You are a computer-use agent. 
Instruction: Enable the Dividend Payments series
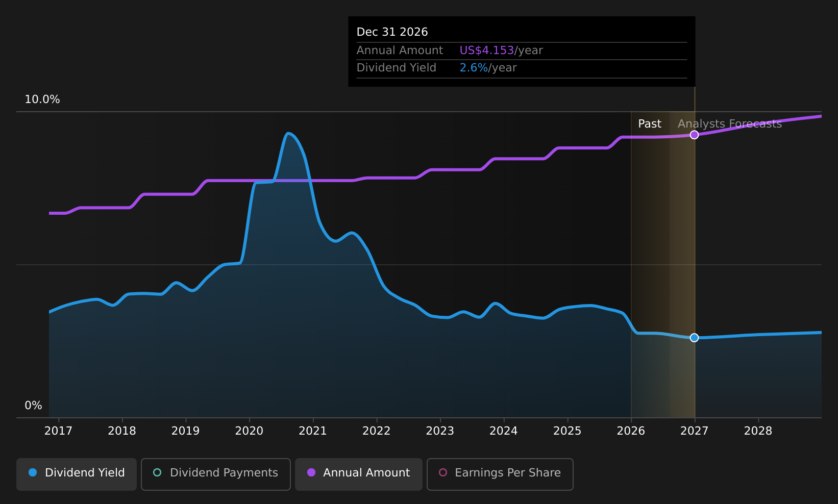pyautogui.click(x=216, y=474)
